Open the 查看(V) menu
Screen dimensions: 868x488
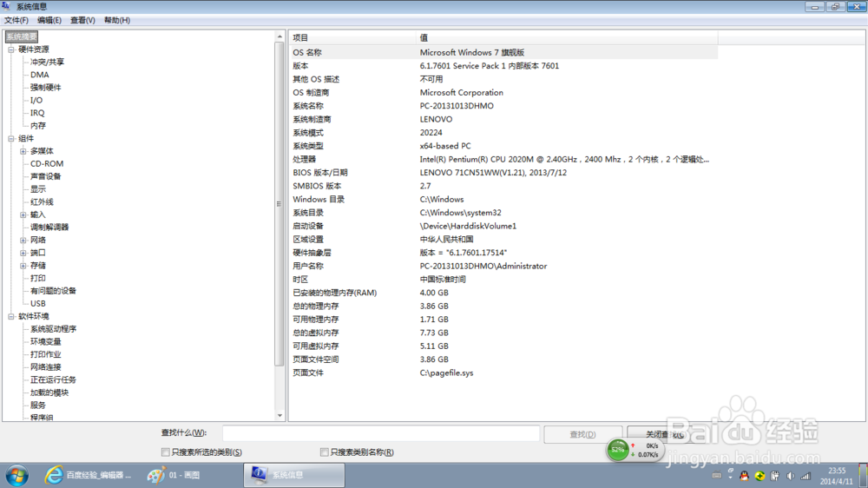[x=82, y=20]
